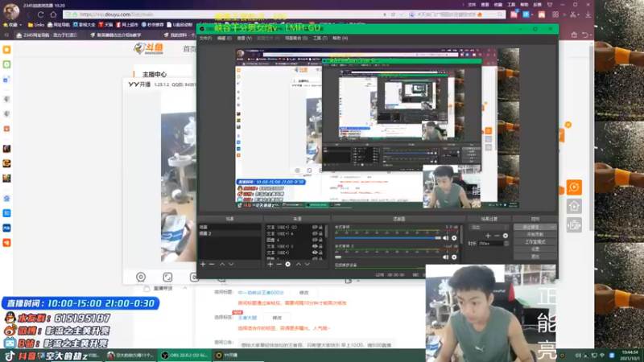The width and height of the screenshot is (644, 362).
Task: Switch to OBS 22.0.2 in taskbar
Action: coord(184,356)
